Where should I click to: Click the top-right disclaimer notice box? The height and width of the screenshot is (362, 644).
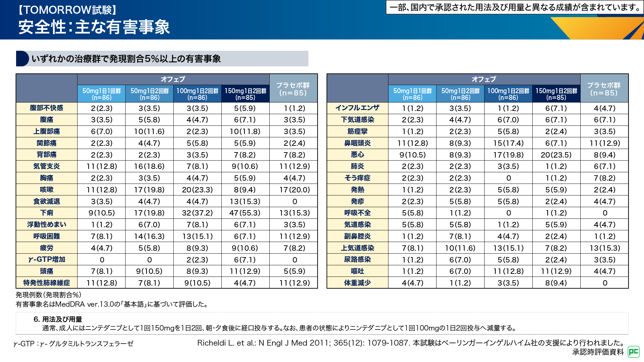[515, 7]
